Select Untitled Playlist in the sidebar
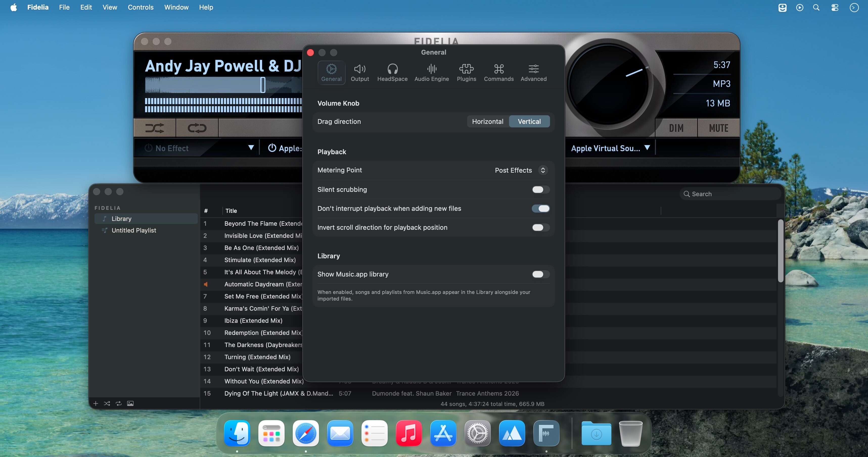868x457 pixels. pos(146,231)
